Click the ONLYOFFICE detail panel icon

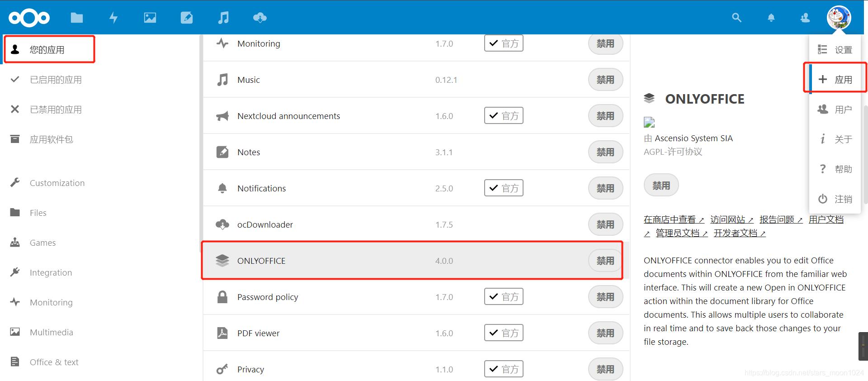coord(649,98)
